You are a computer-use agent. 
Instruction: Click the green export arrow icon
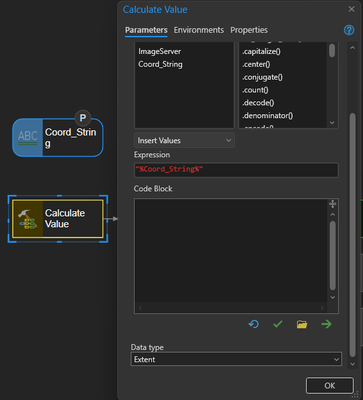pos(326,324)
